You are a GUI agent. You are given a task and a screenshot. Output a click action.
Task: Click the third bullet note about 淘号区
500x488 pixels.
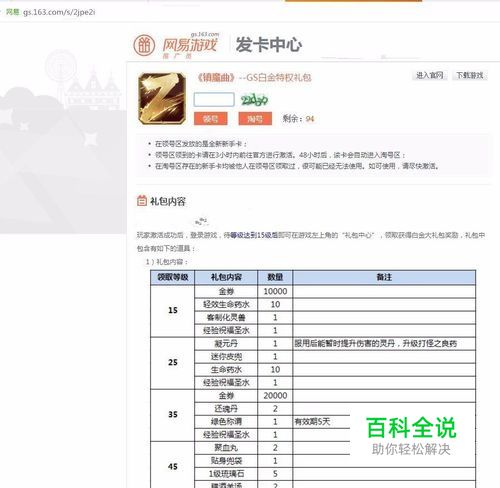coord(297,166)
